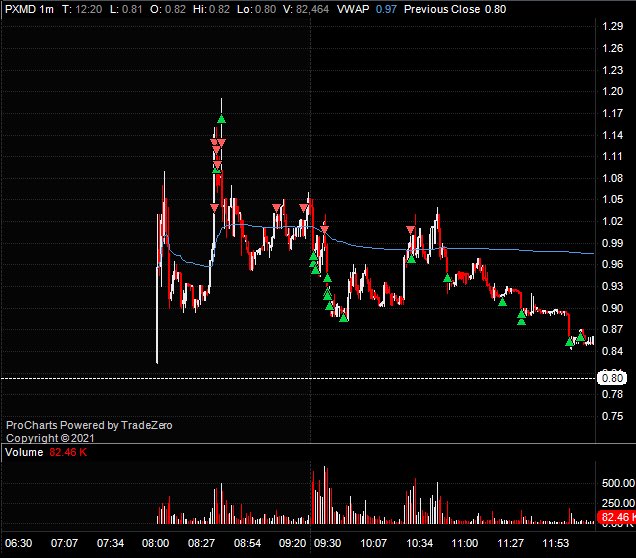
Task: Click the ProCharts Powered by TradeZero text
Action: pyautogui.click(x=89, y=425)
